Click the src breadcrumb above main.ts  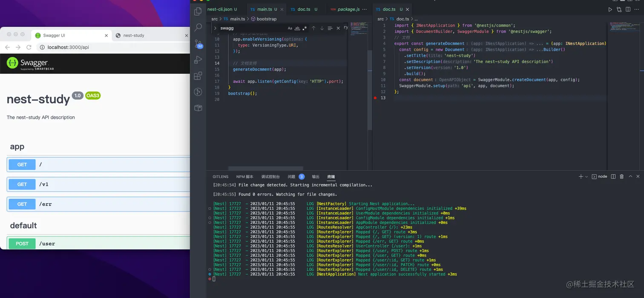point(215,19)
